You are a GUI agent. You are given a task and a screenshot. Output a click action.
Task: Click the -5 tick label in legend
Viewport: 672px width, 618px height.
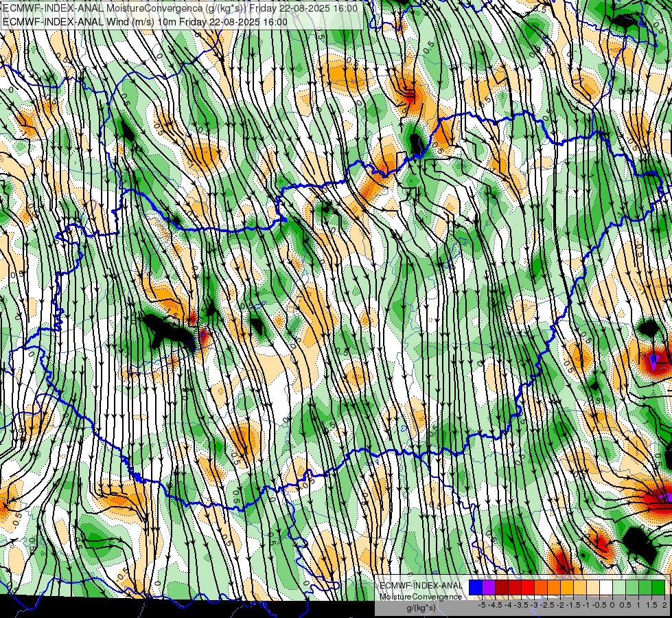coord(482,605)
